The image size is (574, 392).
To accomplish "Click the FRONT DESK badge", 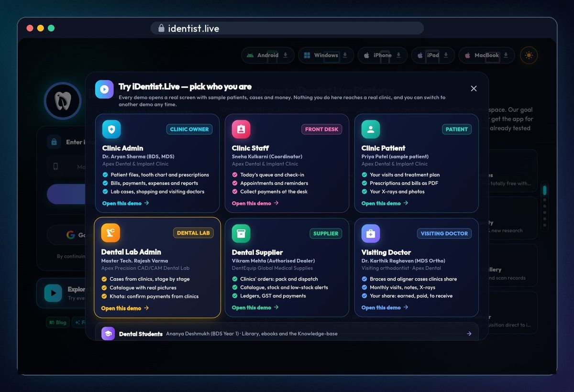I will click(x=322, y=129).
